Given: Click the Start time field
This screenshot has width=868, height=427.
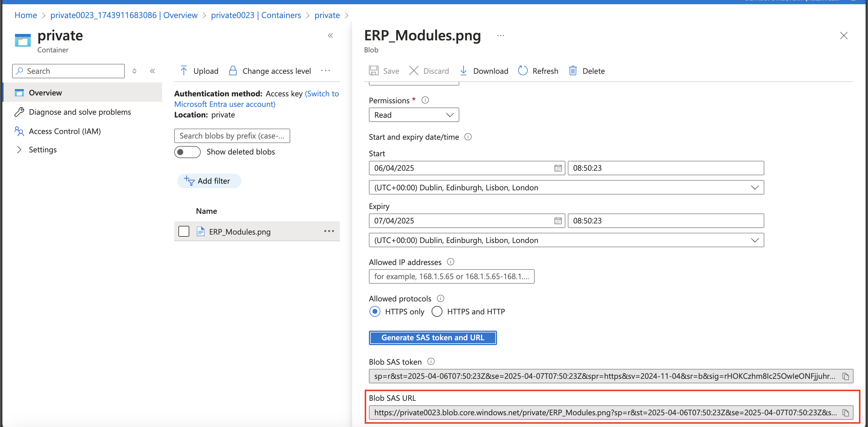Looking at the screenshot, I should [665, 168].
